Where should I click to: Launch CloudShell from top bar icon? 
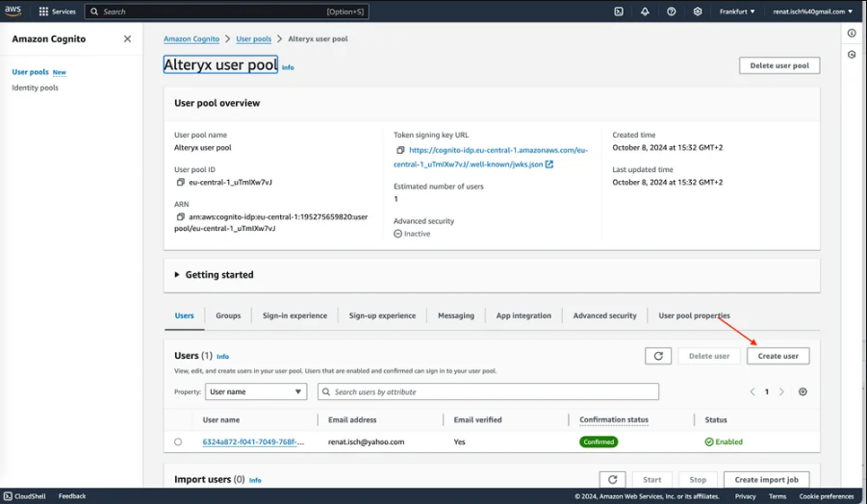[x=619, y=11]
